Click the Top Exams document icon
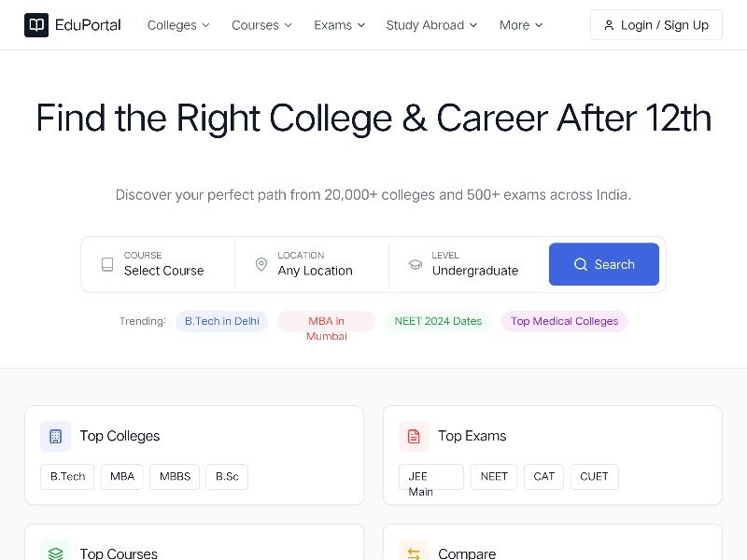 414,436
